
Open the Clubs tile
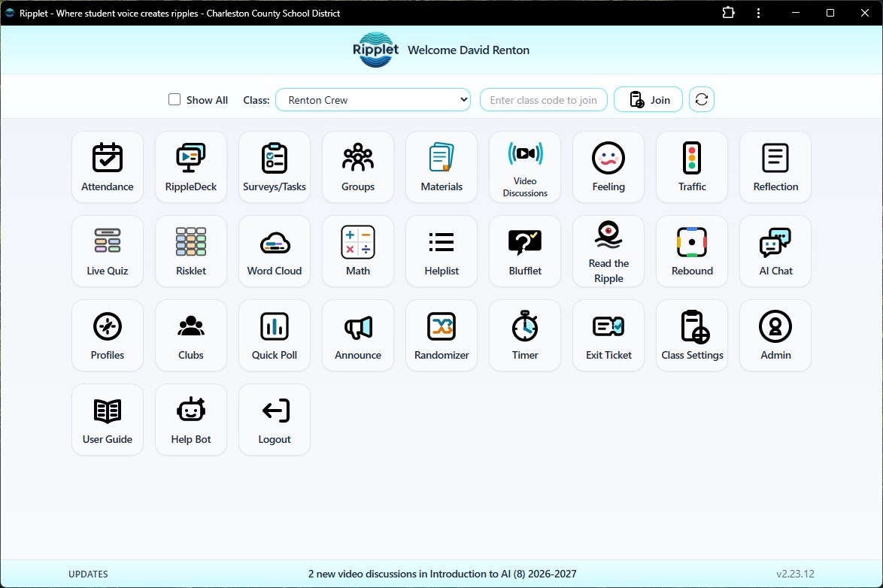click(x=191, y=335)
